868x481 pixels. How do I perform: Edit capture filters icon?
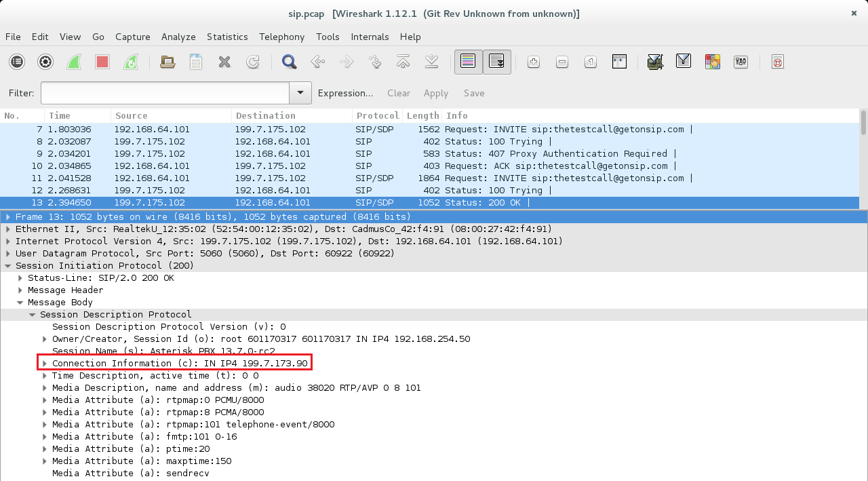tap(655, 62)
